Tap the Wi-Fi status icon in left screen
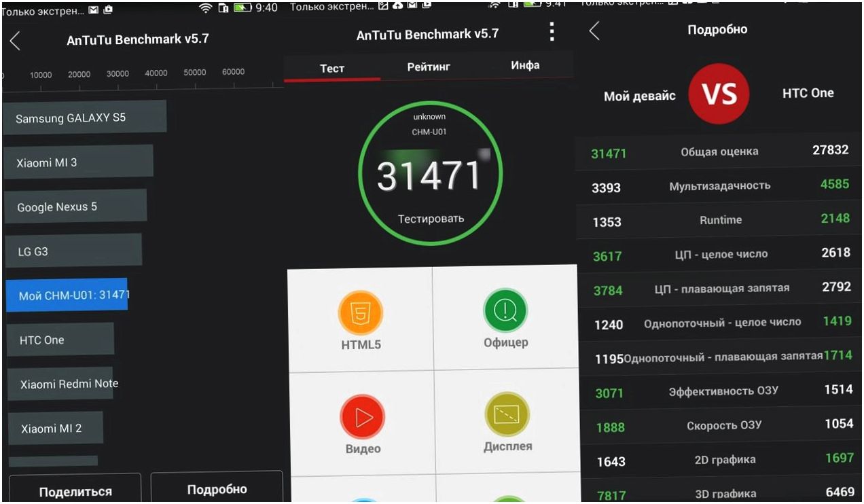Screen dimensions: 864x504 (206, 8)
